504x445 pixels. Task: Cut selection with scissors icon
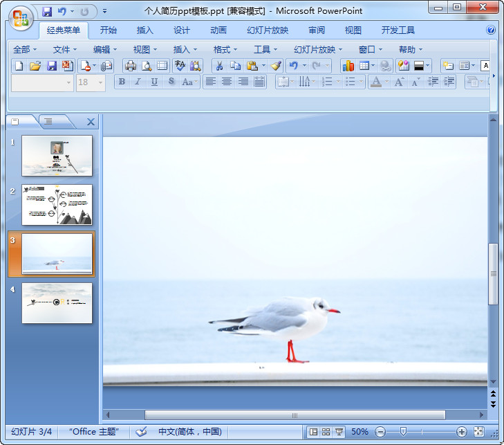(x=220, y=66)
